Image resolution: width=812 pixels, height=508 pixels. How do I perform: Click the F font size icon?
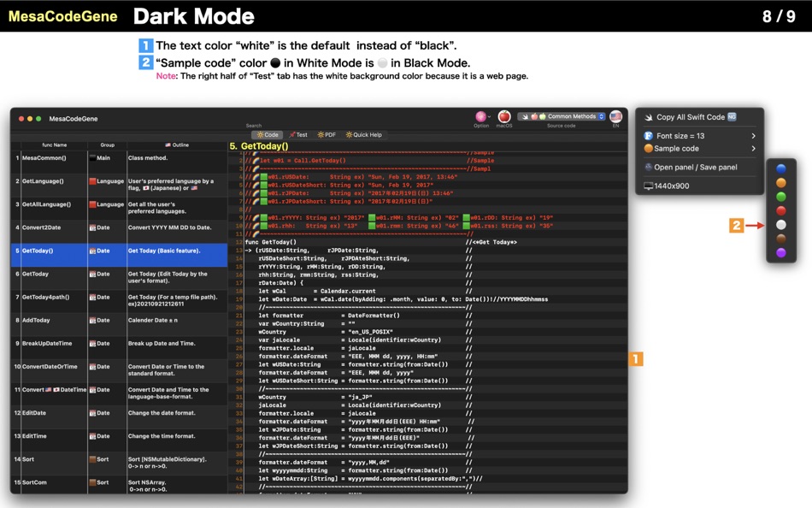648,136
